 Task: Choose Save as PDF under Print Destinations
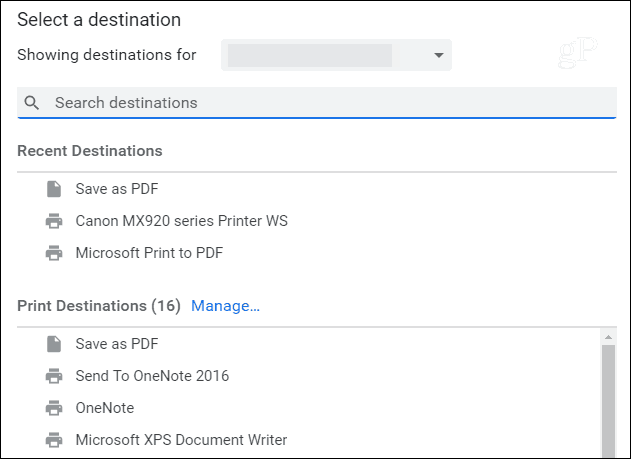[117, 344]
